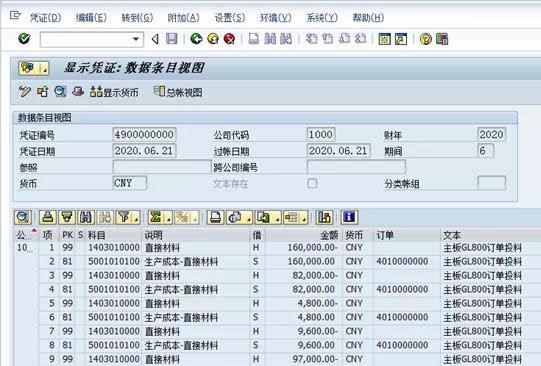Image resolution: width=541 pixels, height=366 pixels.
Task: Open the 帮助(H) menu
Action: coord(368,17)
